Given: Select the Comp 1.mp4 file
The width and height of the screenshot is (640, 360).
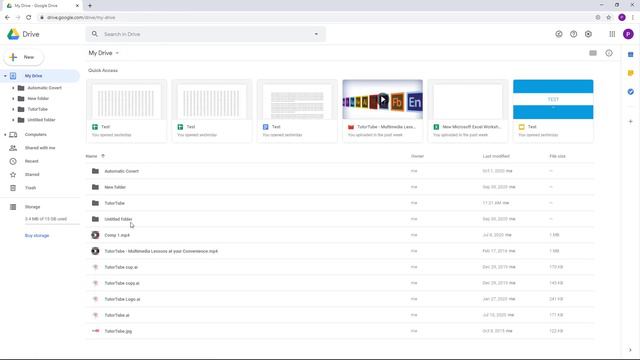Looking at the screenshot, I should pos(340,235).
